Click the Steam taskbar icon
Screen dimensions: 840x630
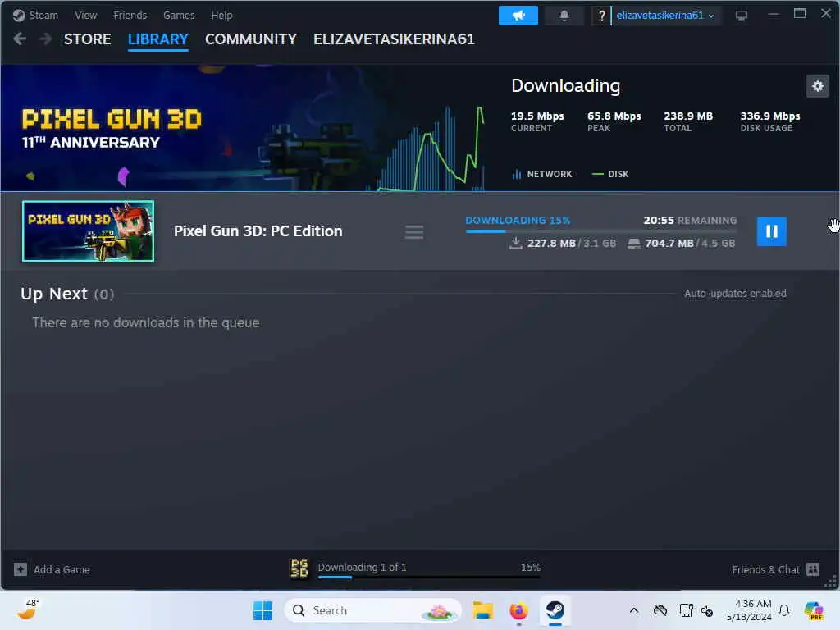click(555, 610)
